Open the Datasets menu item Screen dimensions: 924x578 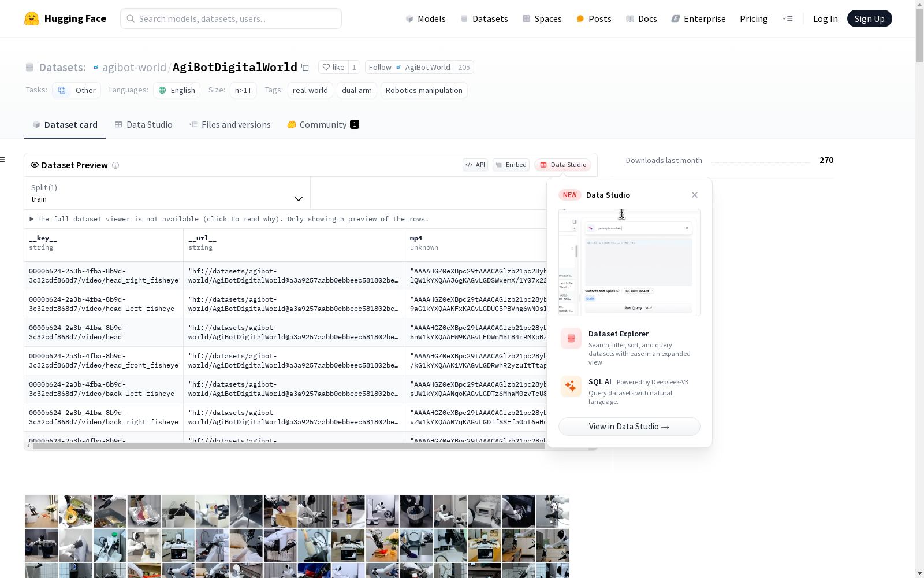[484, 18]
